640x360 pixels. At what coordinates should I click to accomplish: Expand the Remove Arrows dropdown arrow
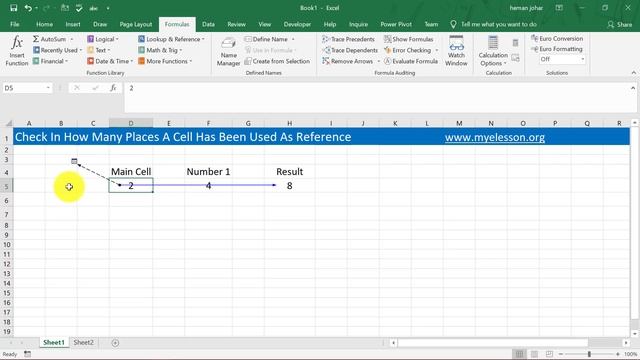(x=378, y=61)
